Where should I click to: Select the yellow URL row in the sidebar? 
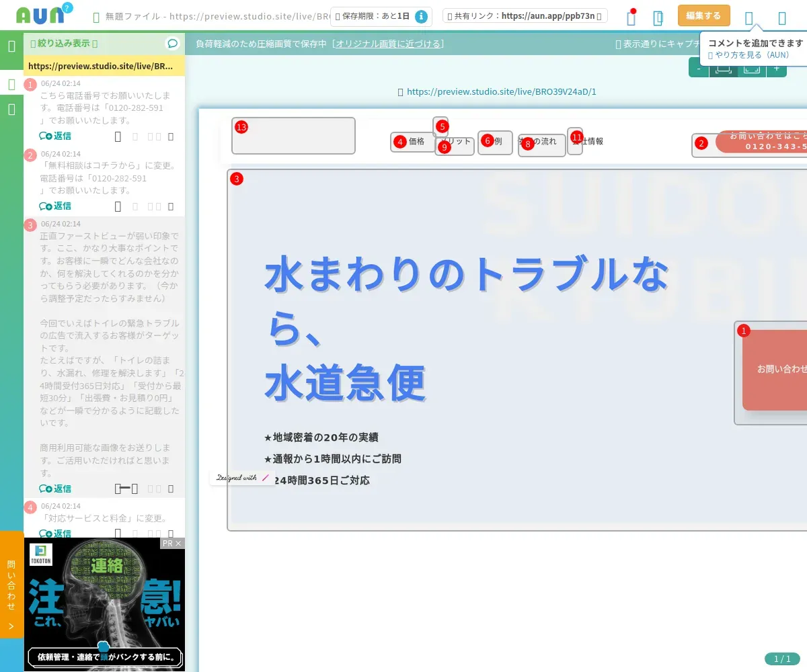[104, 67]
